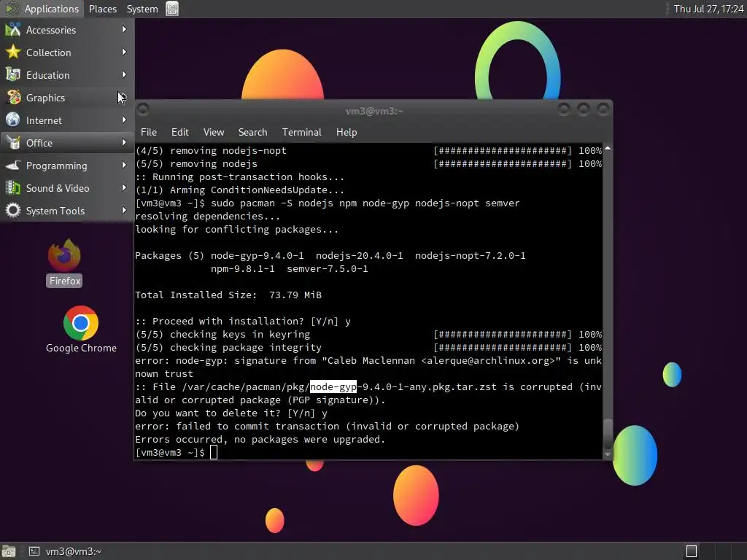
Task: Click the terminal icon in the taskbar
Action: point(34,551)
